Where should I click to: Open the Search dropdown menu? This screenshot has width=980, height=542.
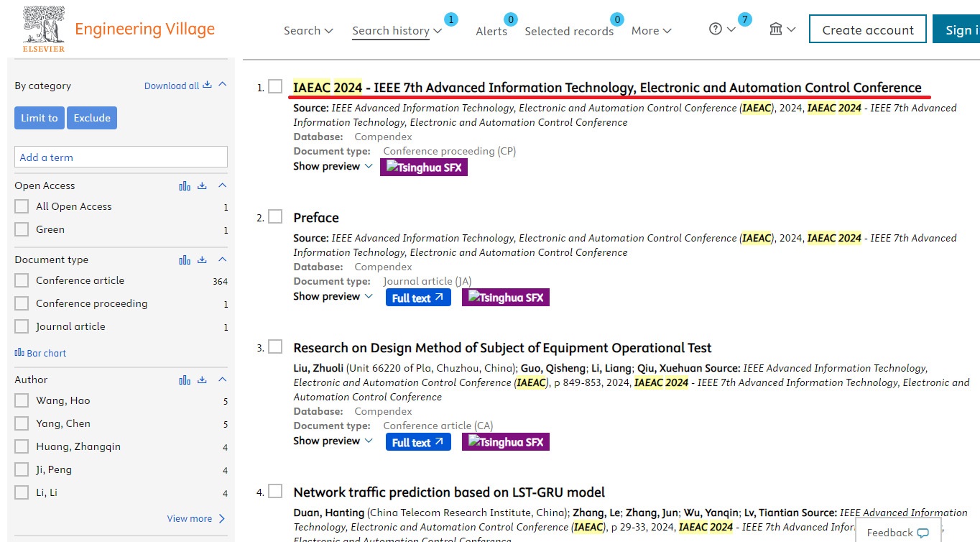coord(308,30)
